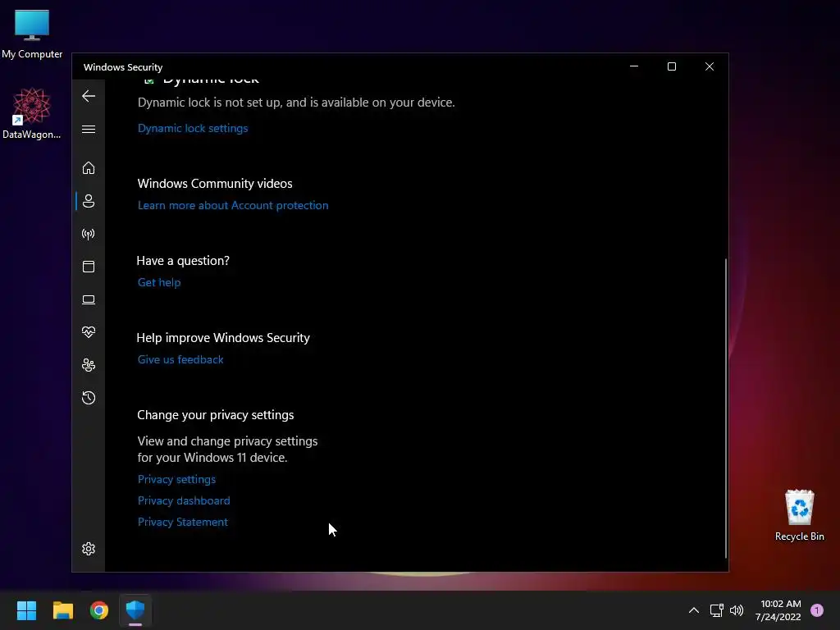Launch Google Chrome from the taskbar
Image resolution: width=840 pixels, height=630 pixels.
click(x=99, y=610)
